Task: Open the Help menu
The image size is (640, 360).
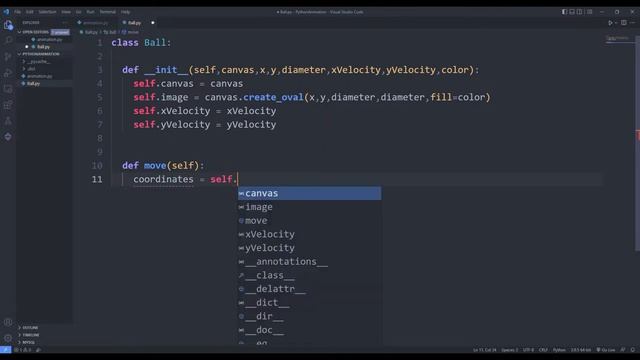Action: (x=125, y=12)
